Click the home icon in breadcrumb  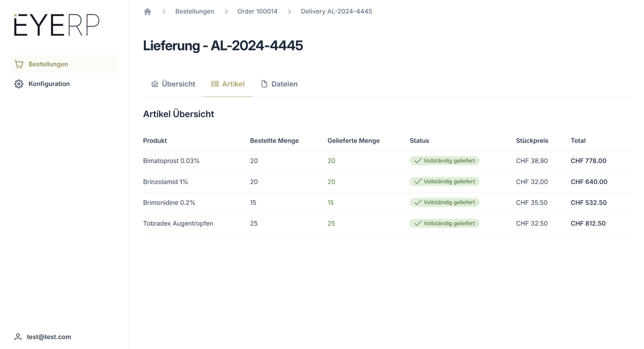point(148,11)
